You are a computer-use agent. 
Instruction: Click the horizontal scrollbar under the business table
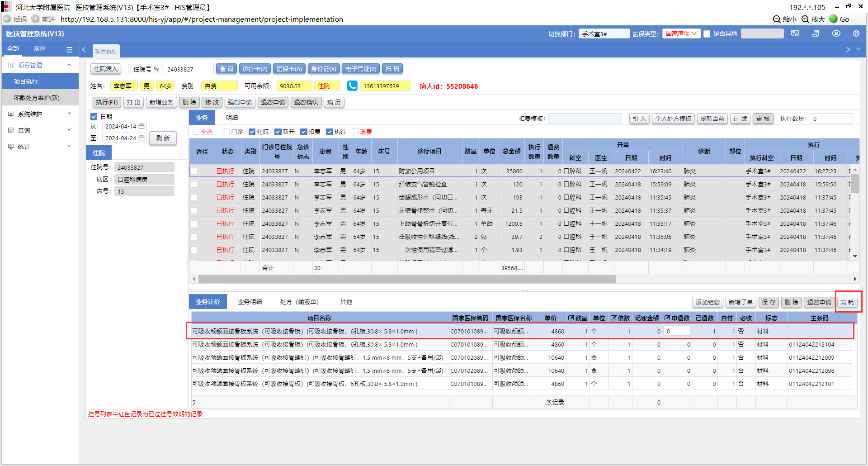pyautogui.click(x=407, y=279)
